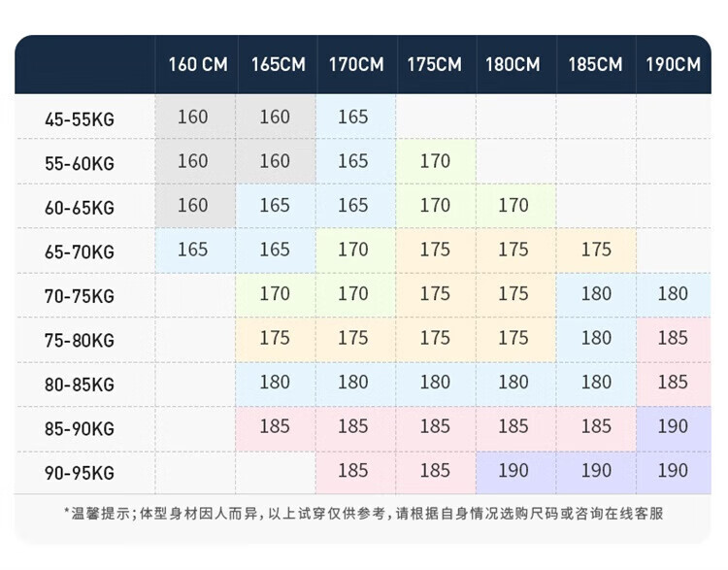Select the 55-60KG row label
This screenshot has width=728, height=570.
[x=80, y=163]
